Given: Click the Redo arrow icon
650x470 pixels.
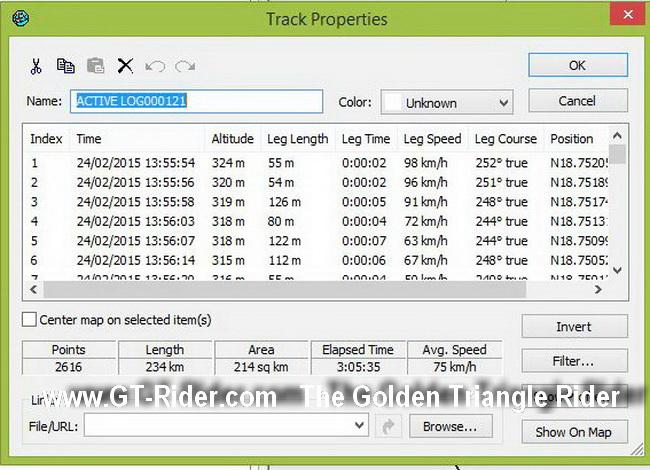Looking at the screenshot, I should click(184, 66).
